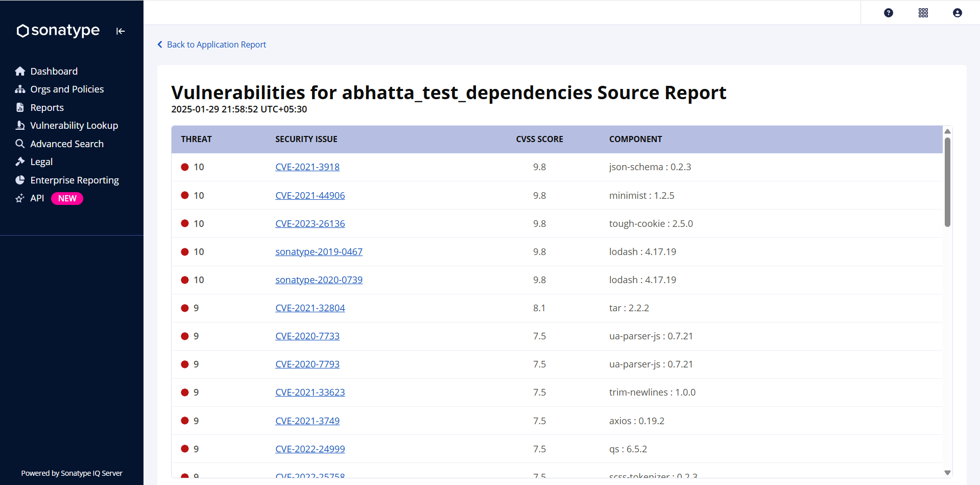Open sonatype-2019-0467 issue link
Screen dimensions: 980x485
point(319,251)
